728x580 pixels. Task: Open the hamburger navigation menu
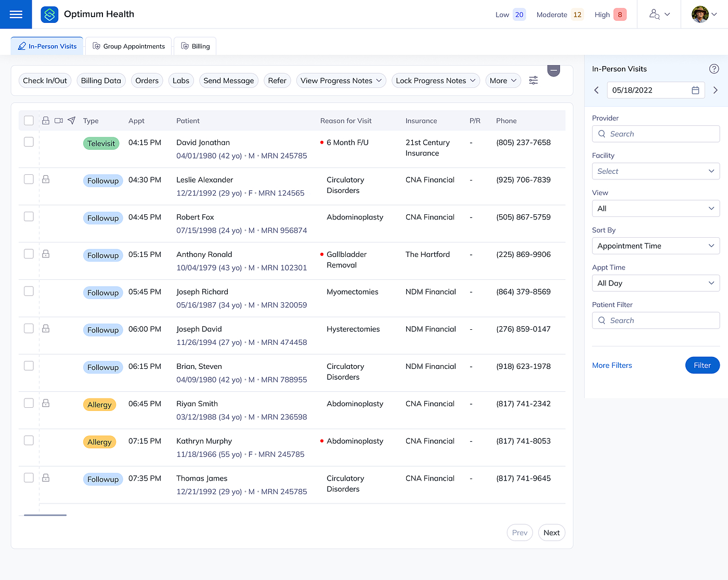16,15
